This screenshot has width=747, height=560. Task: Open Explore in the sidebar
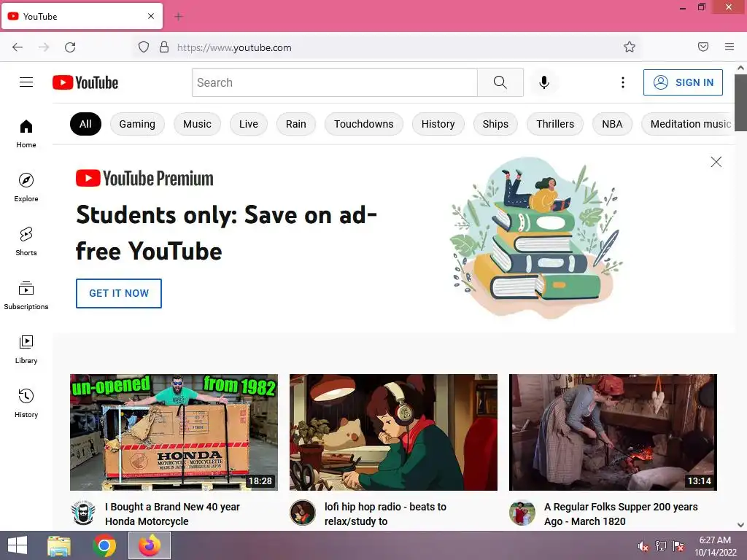pos(26,187)
